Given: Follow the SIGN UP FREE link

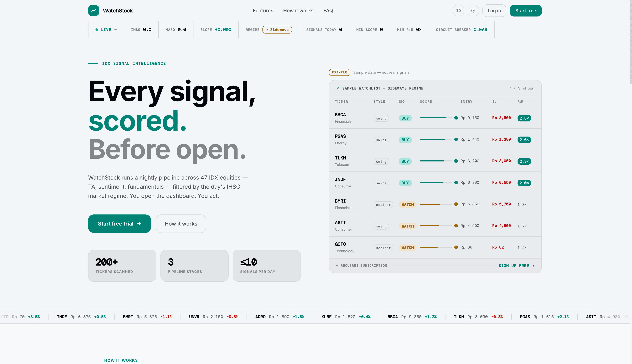Looking at the screenshot, I should [x=516, y=266].
